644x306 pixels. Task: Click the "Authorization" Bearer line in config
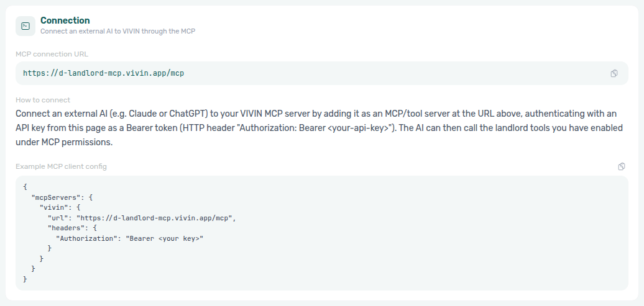[130, 238]
